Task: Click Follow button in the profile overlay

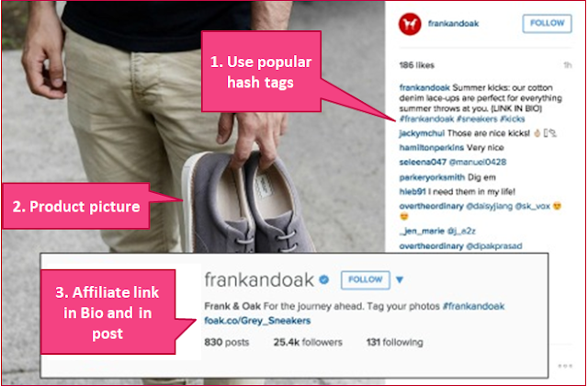Action: click(366, 279)
